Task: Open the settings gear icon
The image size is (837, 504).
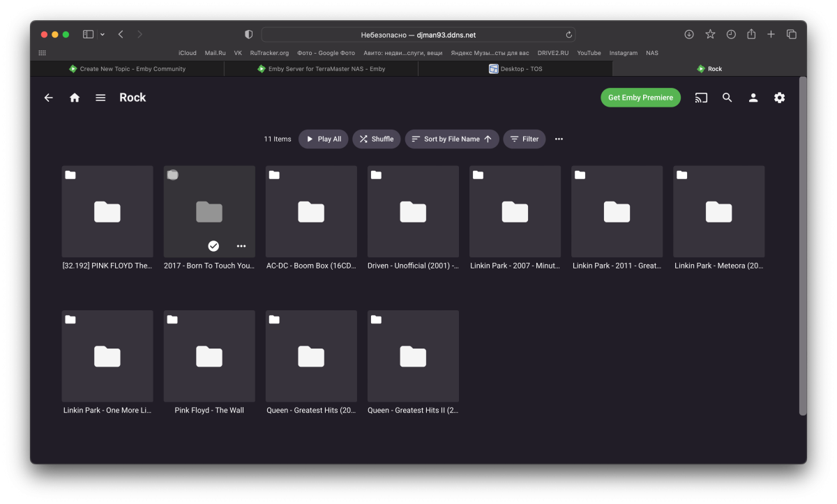Action: 779,98
